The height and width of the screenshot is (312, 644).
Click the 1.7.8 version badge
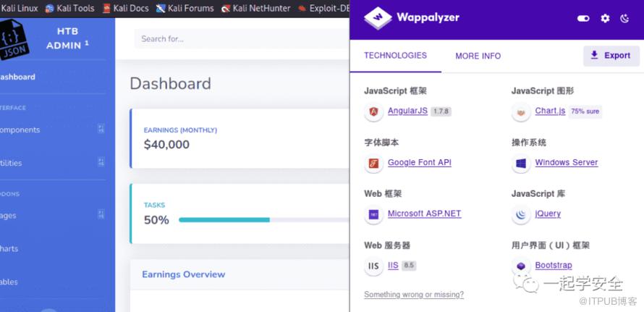[x=441, y=111]
